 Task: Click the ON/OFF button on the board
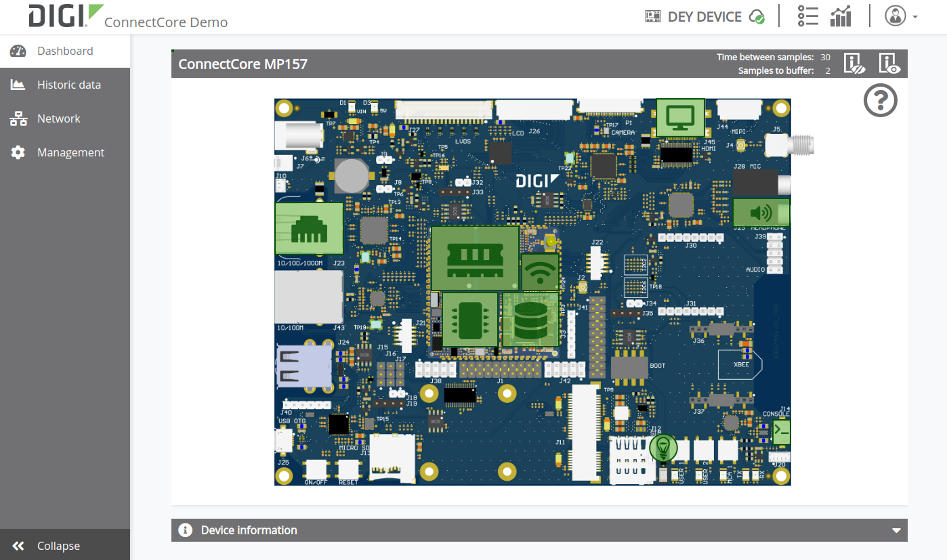coord(316,469)
